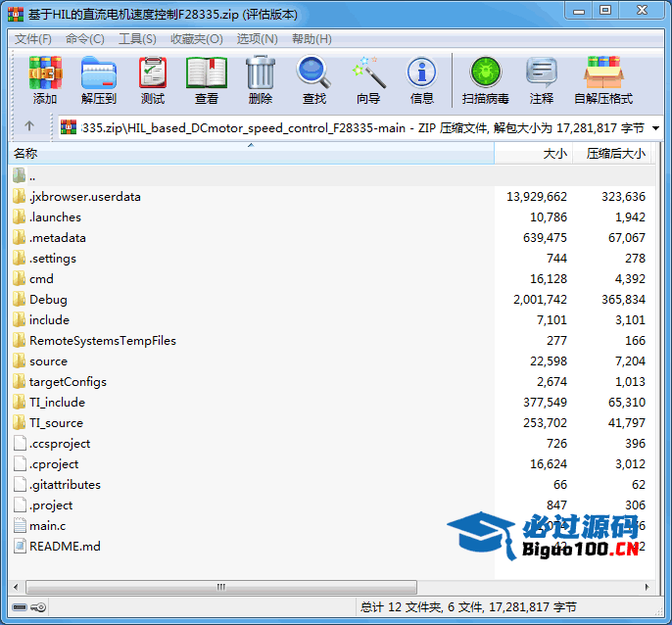The height and width of the screenshot is (625, 672).
Task: Click the Add (添加) toolbar icon
Action: click(45, 72)
